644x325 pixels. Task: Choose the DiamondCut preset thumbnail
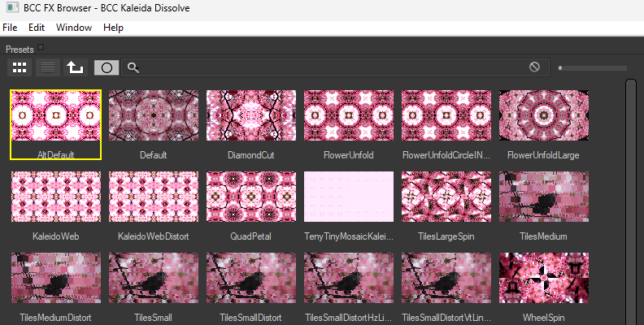pyautogui.click(x=251, y=115)
